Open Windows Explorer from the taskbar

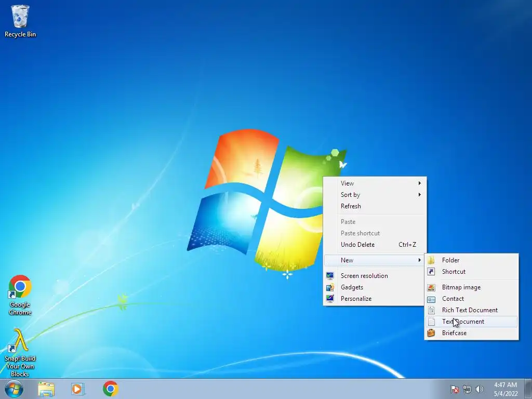click(x=46, y=389)
